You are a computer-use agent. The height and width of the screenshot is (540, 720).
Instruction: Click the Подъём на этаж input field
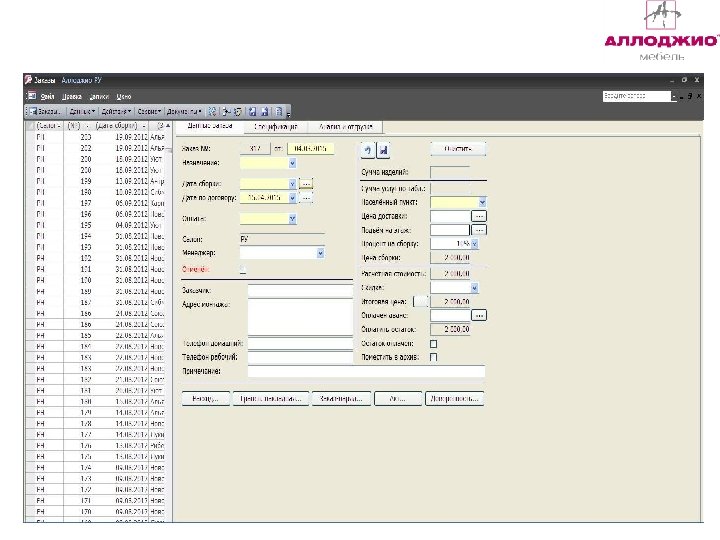click(450, 230)
